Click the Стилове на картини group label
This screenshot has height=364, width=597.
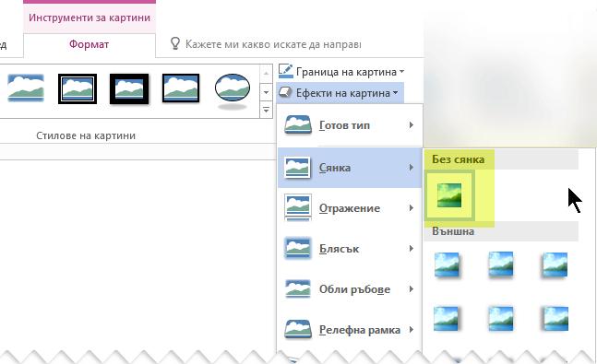pyautogui.click(x=86, y=135)
